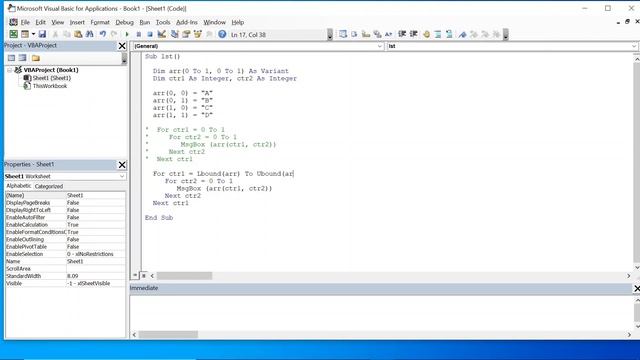
Task: Switch to the Alphabetic properties tab
Action: 18,186
